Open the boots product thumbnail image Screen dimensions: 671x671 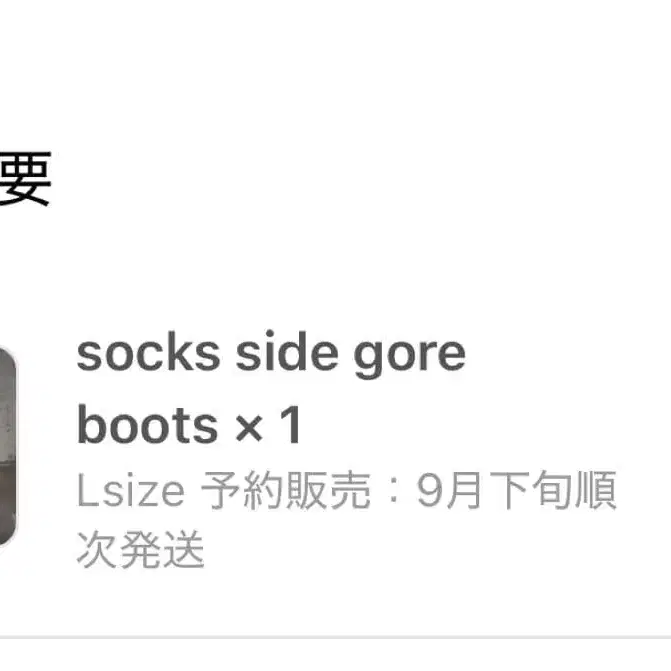point(8,448)
